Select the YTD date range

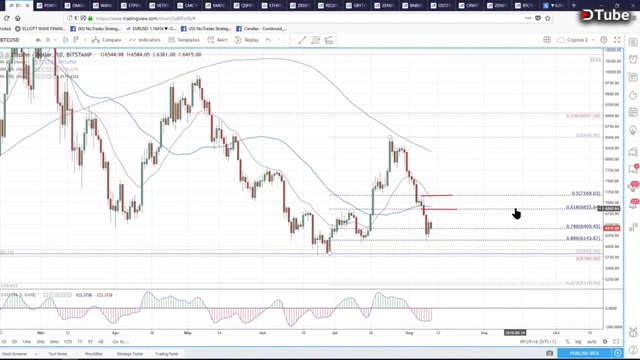point(68,342)
